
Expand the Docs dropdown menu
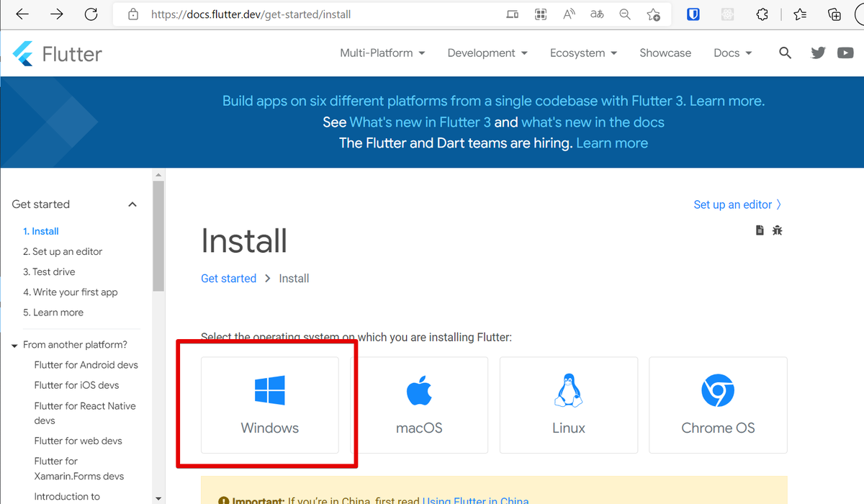coord(733,53)
